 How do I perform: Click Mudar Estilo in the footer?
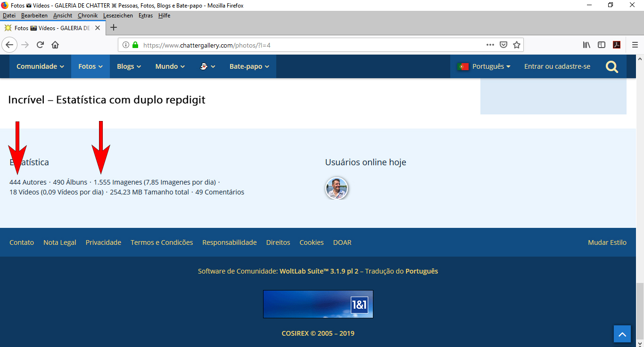607,242
